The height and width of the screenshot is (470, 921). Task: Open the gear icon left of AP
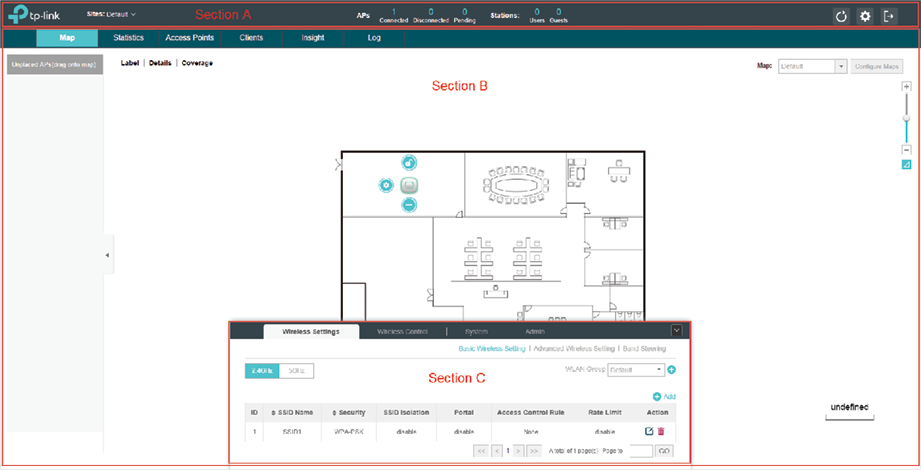[x=386, y=185]
